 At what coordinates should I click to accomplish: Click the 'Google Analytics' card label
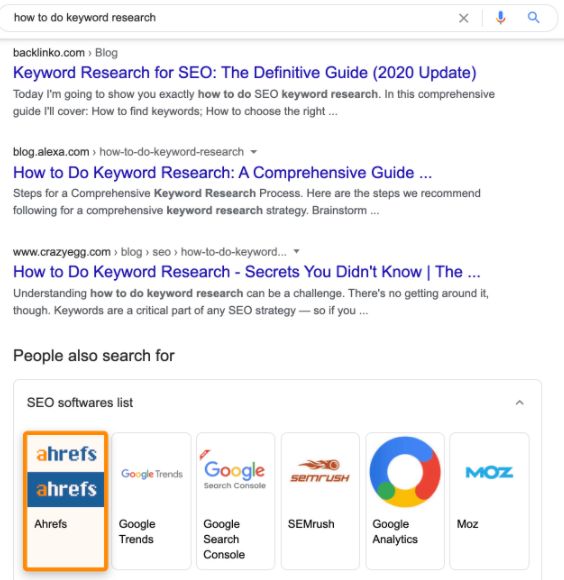(395, 532)
